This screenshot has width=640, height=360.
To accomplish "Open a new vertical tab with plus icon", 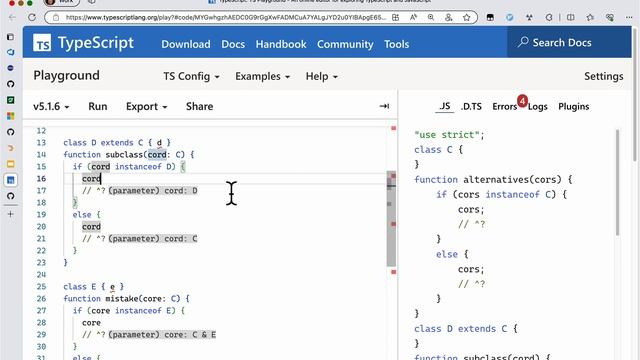I will tap(11, 214).
